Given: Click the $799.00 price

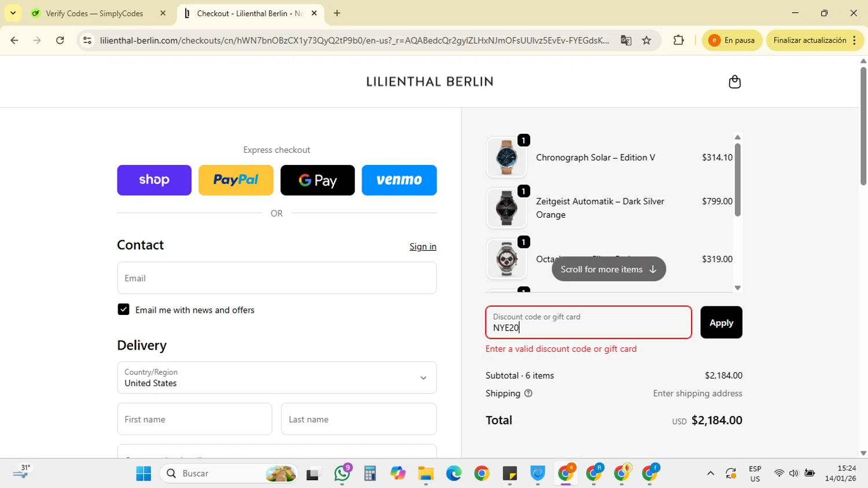Looking at the screenshot, I should point(717,201).
